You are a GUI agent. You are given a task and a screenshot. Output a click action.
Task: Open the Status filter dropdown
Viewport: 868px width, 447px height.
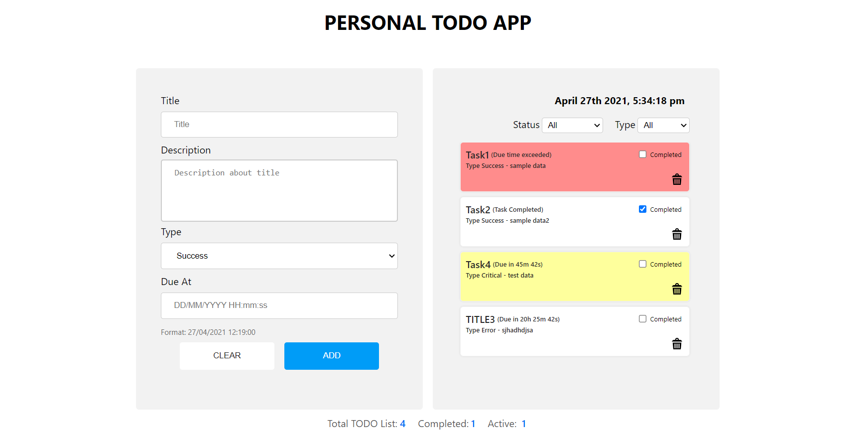[572, 125]
